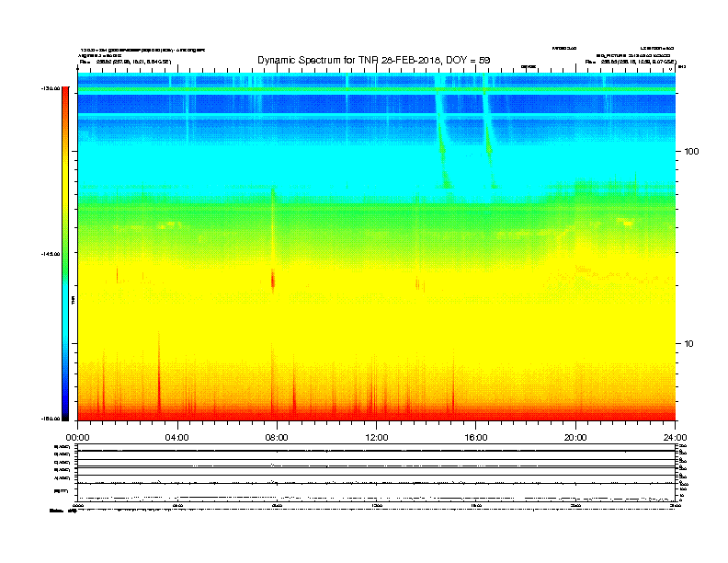Click the -160.00 color bar label
The height and width of the screenshot is (563, 728).
pos(51,419)
